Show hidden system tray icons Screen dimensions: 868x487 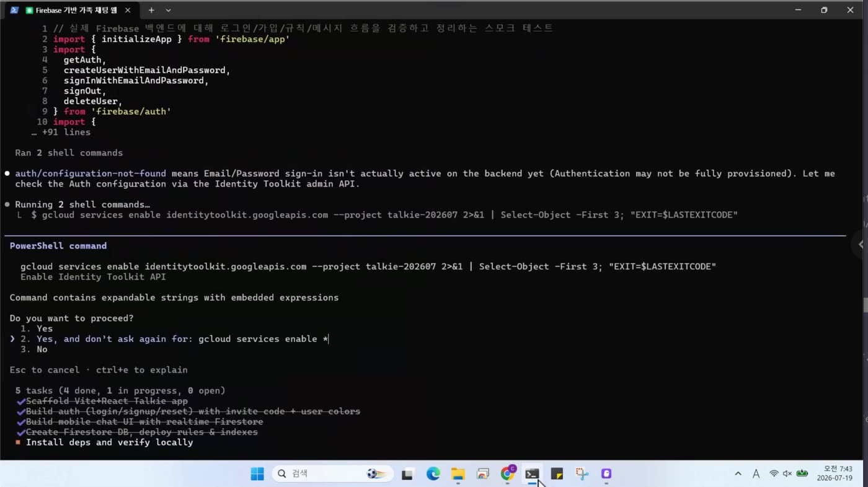point(738,474)
